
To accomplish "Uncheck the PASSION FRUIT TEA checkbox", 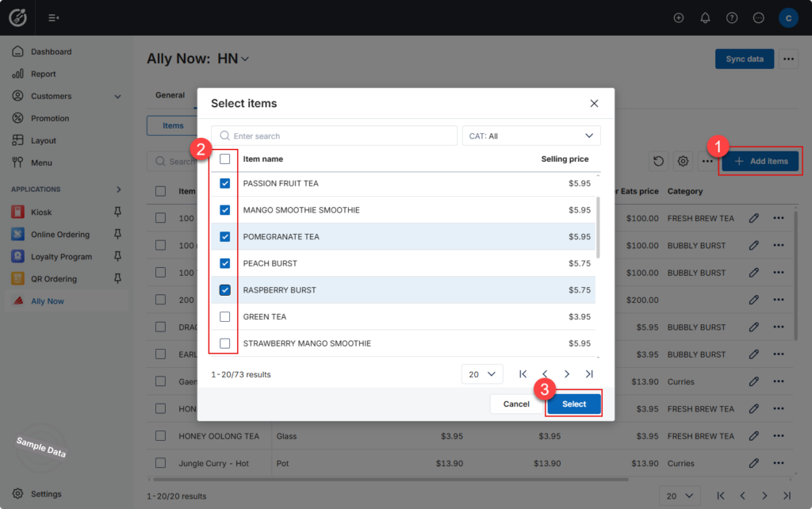I will [224, 183].
